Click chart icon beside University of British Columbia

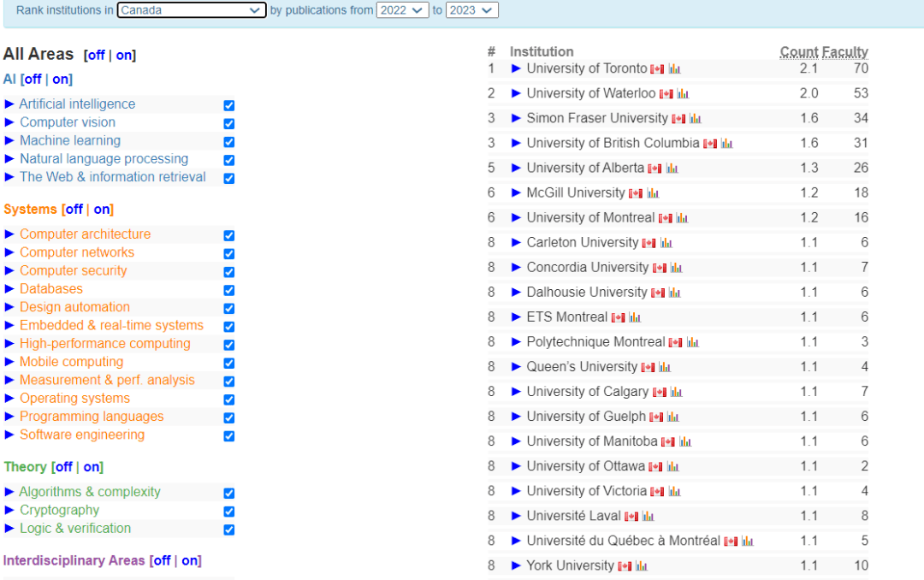pos(726,143)
